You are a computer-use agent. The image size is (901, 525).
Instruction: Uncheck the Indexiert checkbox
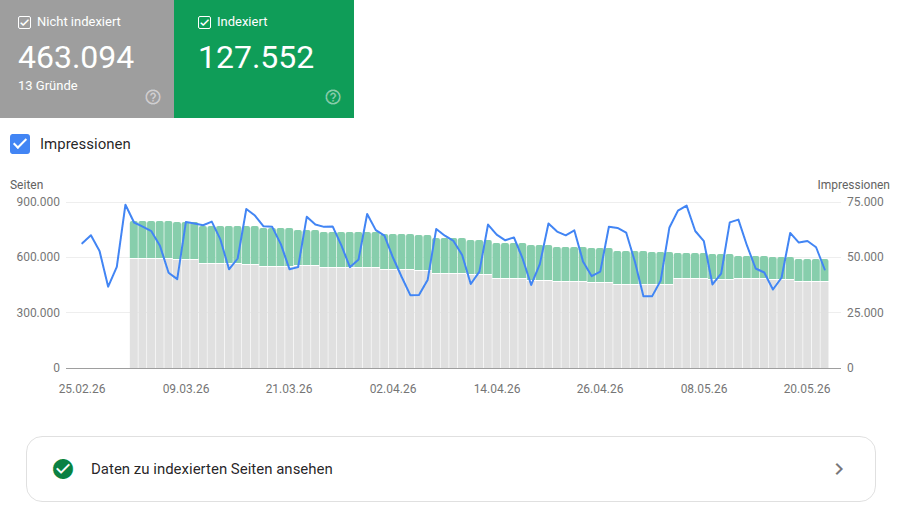tap(204, 22)
